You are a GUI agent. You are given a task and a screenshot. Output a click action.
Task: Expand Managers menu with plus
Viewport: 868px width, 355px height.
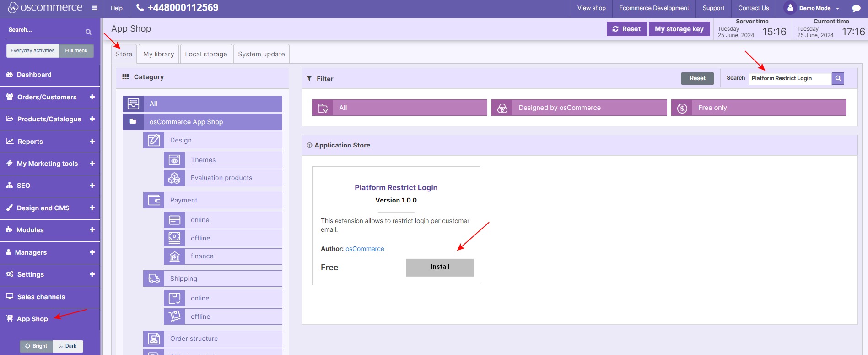click(x=92, y=252)
